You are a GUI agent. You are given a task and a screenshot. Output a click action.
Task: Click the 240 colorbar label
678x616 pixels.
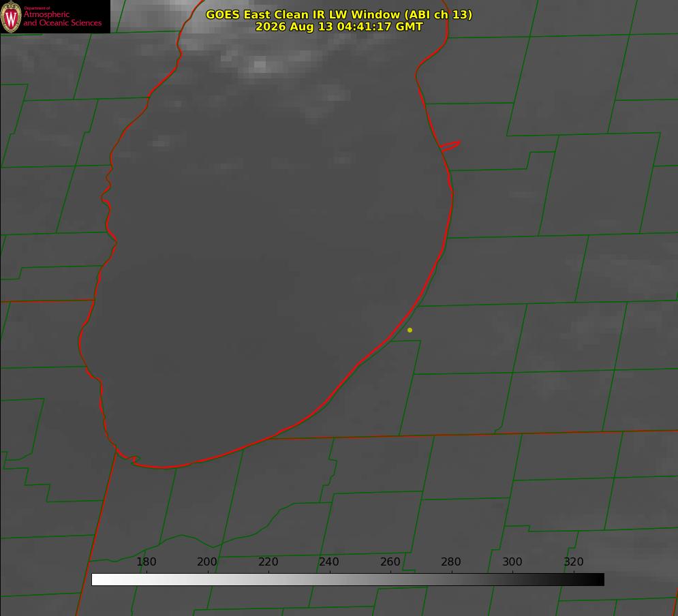pos(328,562)
